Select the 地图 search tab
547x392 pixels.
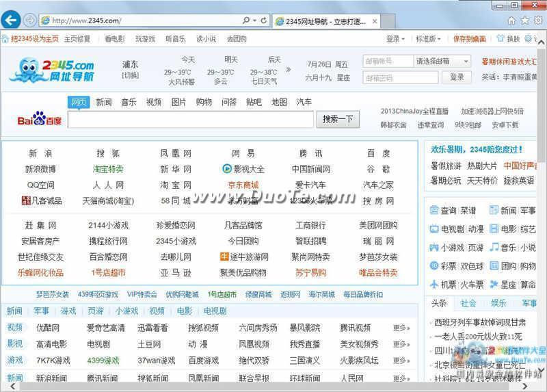(x=279, y=103)
